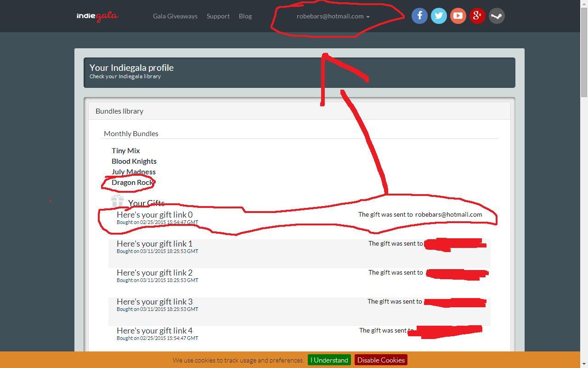The image size is (588, 368).
Task: Open the Blog page
Action: (245, 16)
